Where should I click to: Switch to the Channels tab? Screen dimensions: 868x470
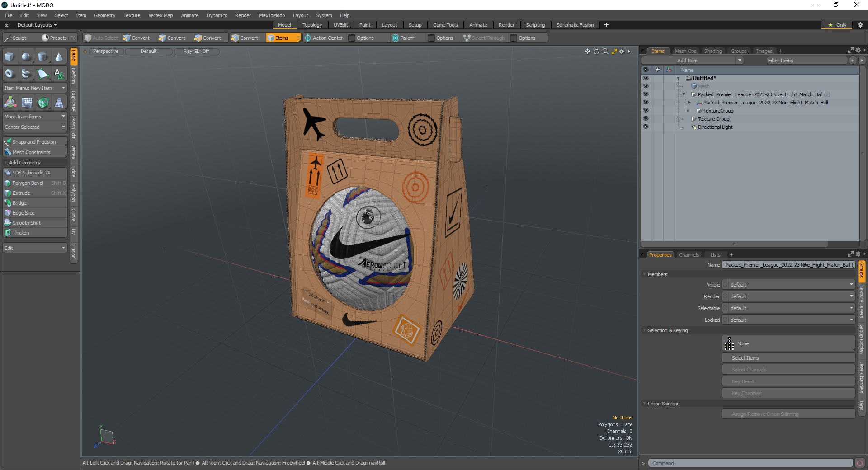coord(689,255)
